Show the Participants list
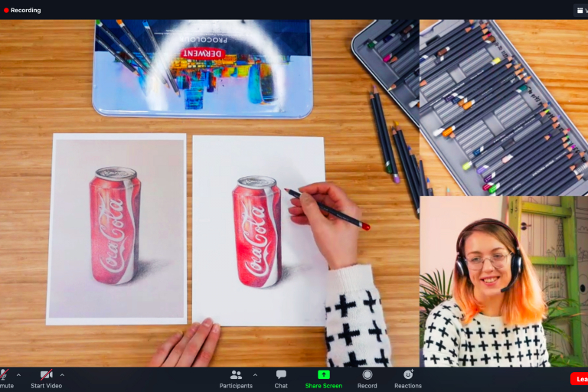This screenshot has width=588, height=392. (236, 378)
